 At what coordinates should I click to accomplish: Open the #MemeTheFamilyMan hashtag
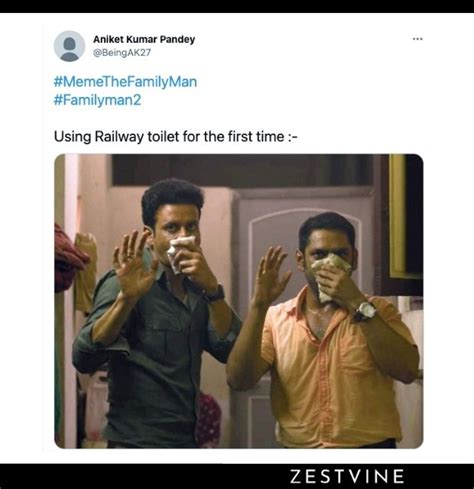click(x=125, y=82)
